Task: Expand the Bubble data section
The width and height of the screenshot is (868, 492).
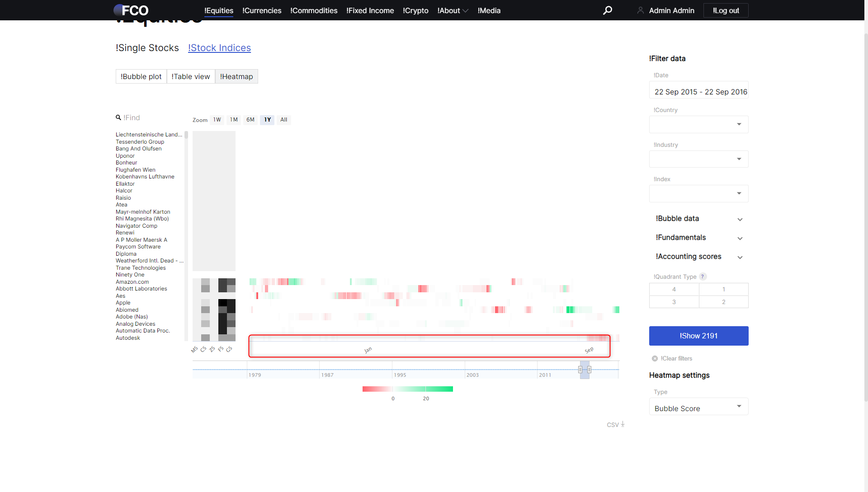Action: coord(698,219)
